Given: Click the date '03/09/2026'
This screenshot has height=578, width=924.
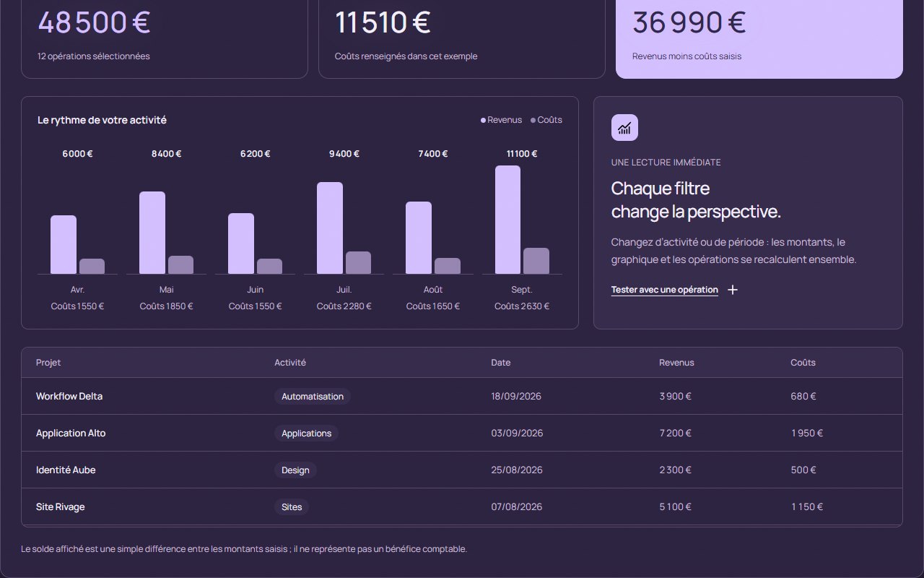Looking at the screenshot, I should (517, 433).
